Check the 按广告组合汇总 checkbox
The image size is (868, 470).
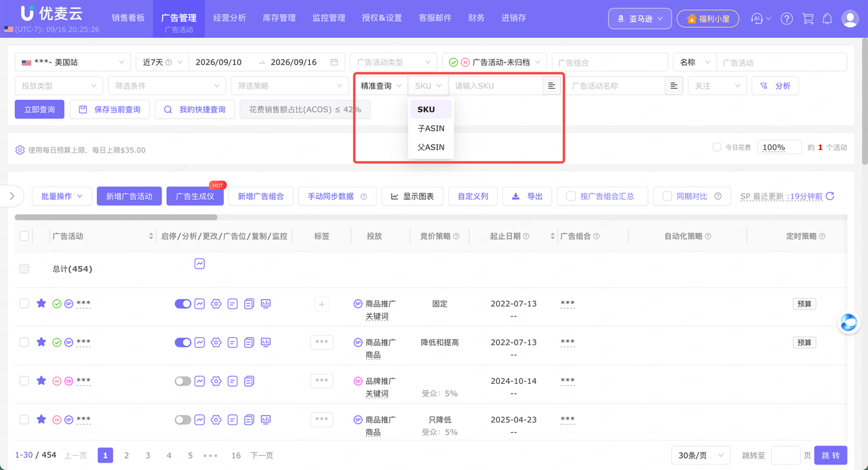[571, 196]
